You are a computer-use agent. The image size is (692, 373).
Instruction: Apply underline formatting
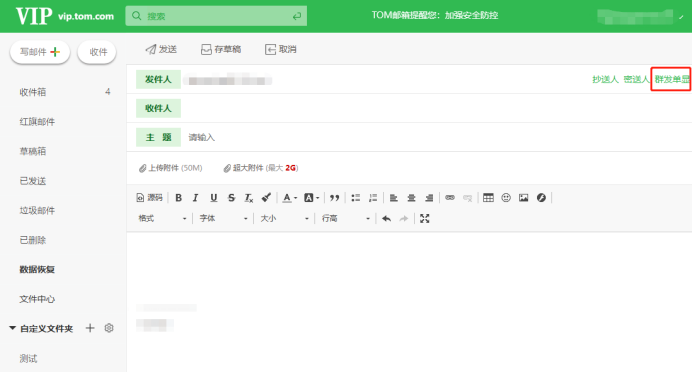pyautogui.click(x=214, y=198)
